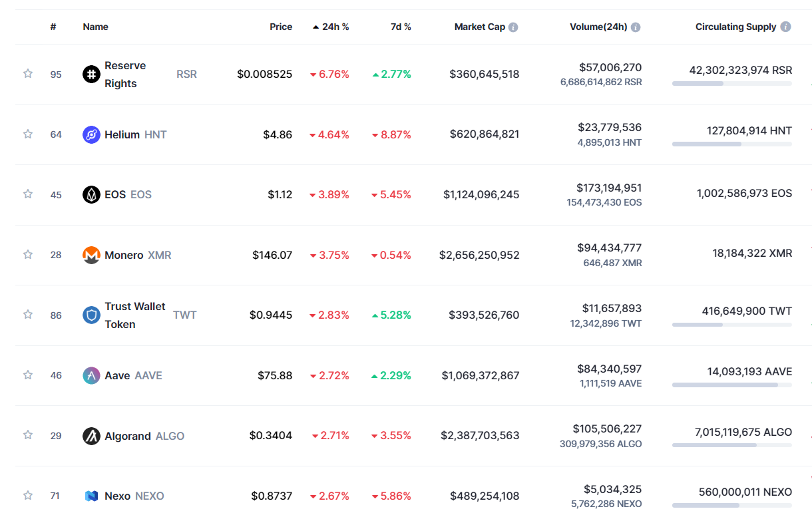
Task: Click the EOS coin logo
Action: tap(91, 194)
